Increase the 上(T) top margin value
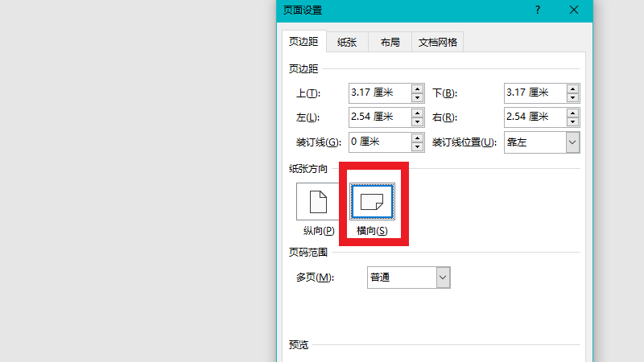 click(x=417, y=88)
